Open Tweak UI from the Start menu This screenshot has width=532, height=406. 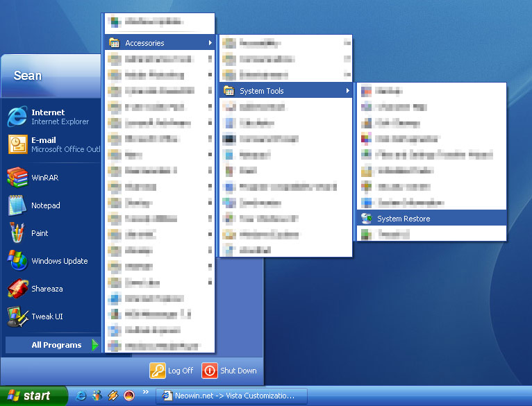[47, 316]
